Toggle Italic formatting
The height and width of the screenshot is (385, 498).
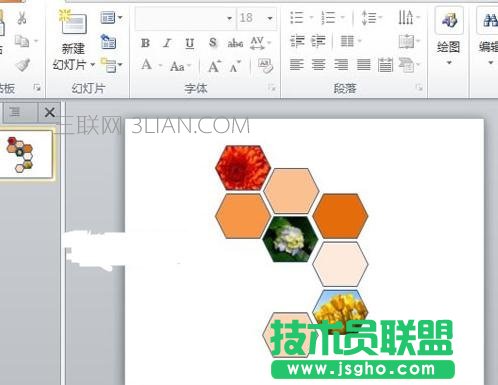(x=167, y=43)
